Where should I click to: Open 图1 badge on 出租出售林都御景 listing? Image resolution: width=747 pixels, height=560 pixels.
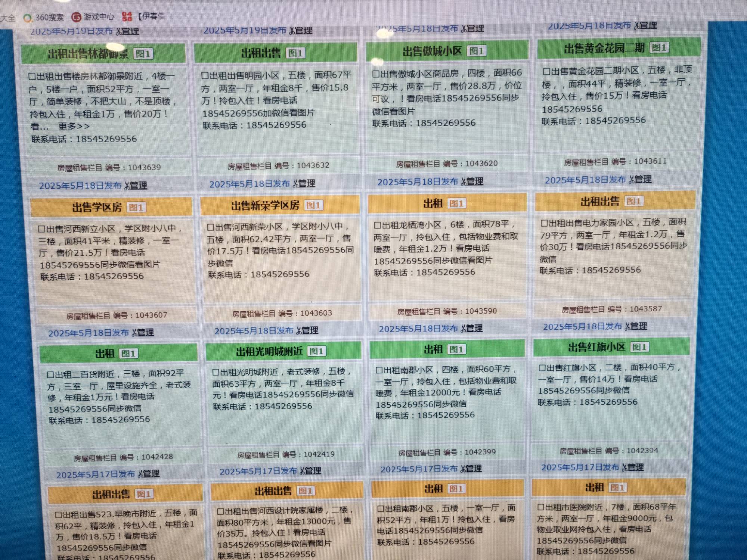(x=143, y=54)
